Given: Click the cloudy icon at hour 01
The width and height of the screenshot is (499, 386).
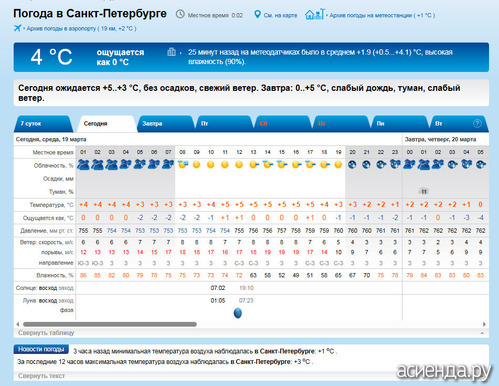Looking at the screenshot, I should (83, 165).
